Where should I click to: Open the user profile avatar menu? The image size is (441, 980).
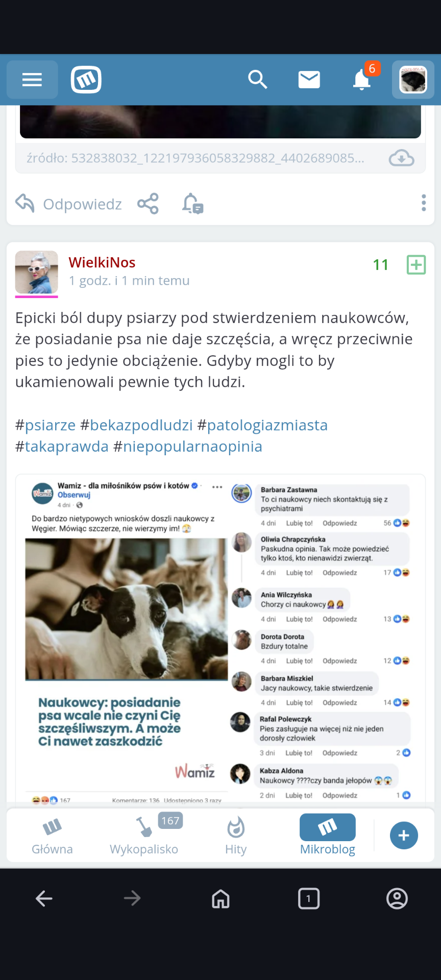pos(413,80)
